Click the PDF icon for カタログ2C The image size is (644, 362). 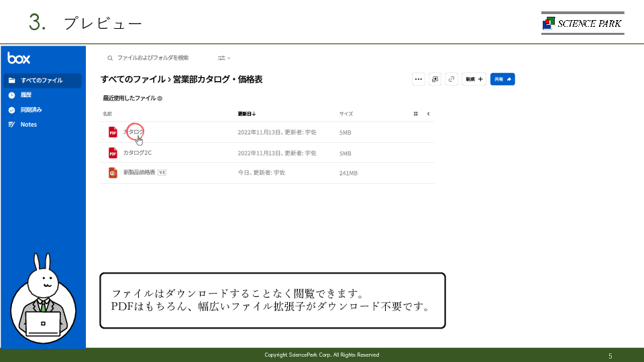click(x=113, y=153)
